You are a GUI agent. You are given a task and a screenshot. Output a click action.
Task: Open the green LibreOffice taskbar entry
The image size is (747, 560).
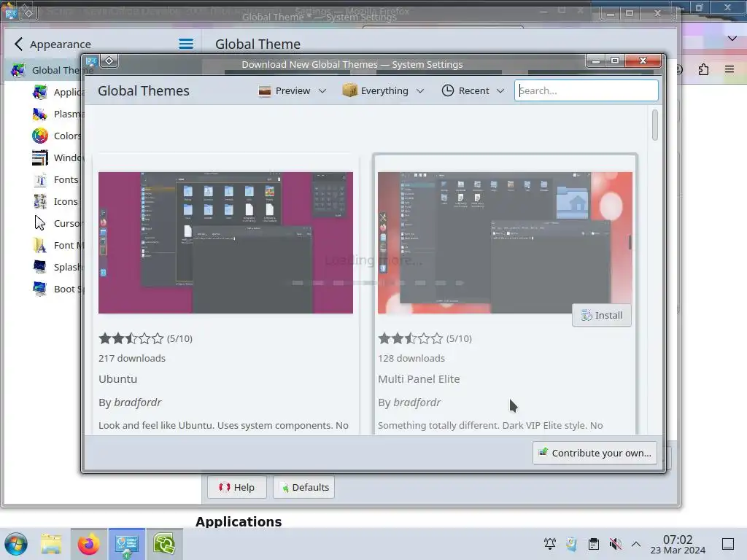tap(164, 544)
